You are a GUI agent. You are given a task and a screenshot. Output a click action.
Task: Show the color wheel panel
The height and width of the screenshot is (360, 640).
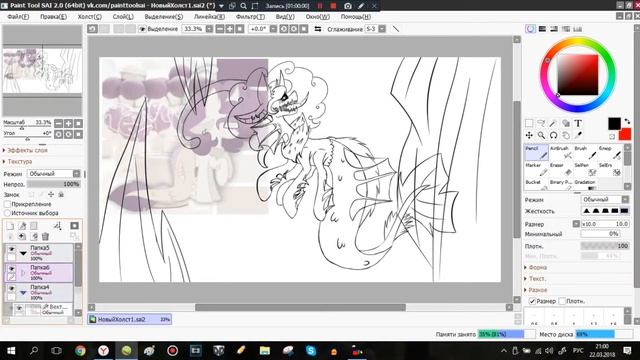tap(530, 29)
